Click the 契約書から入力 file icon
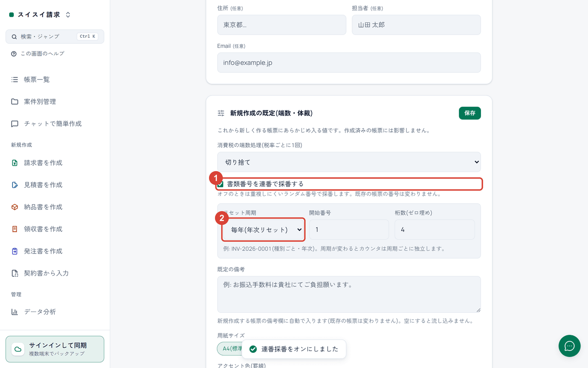588x368 pixels. coord(15,273)
